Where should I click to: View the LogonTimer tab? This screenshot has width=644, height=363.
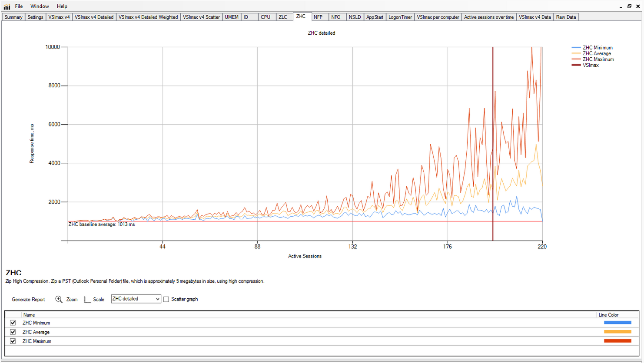400,17
